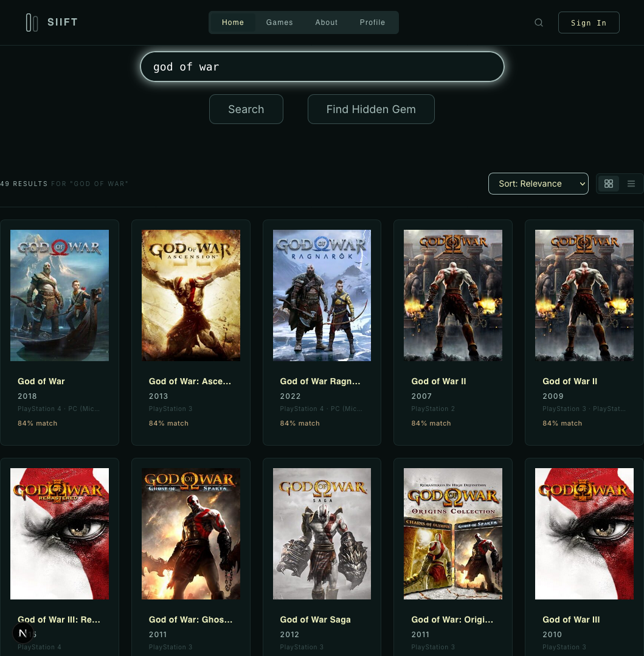Image resolution: width=644 pixels, height=656 pixels.
Task: Open the Next.js dev tools badge
Action: tap(23, 633)
